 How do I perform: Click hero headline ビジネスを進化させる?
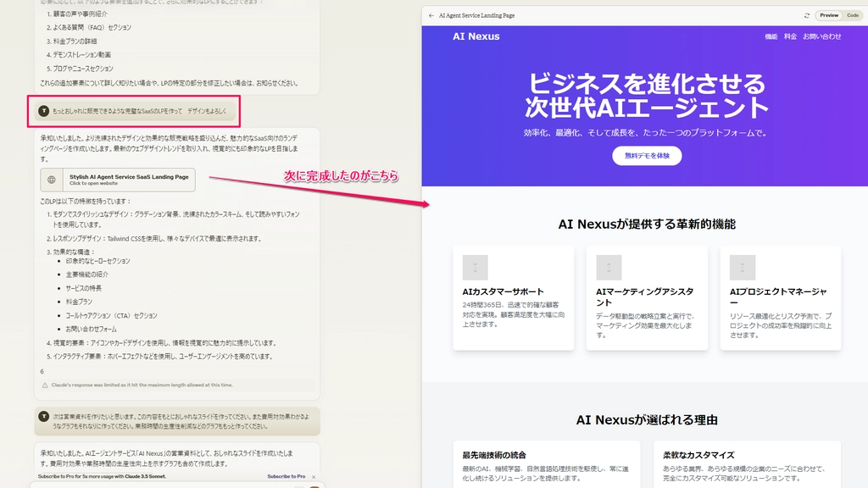click(x=647, y=84)
